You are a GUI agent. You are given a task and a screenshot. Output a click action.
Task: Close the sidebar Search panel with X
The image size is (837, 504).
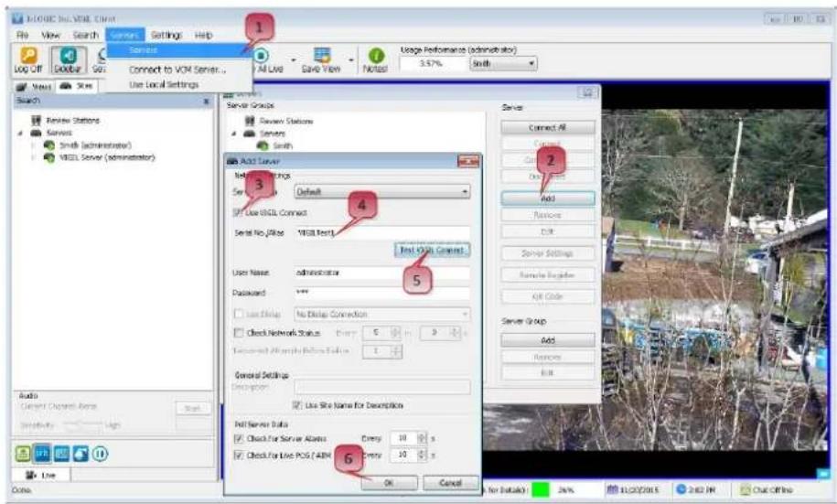[x=207, y=101]
